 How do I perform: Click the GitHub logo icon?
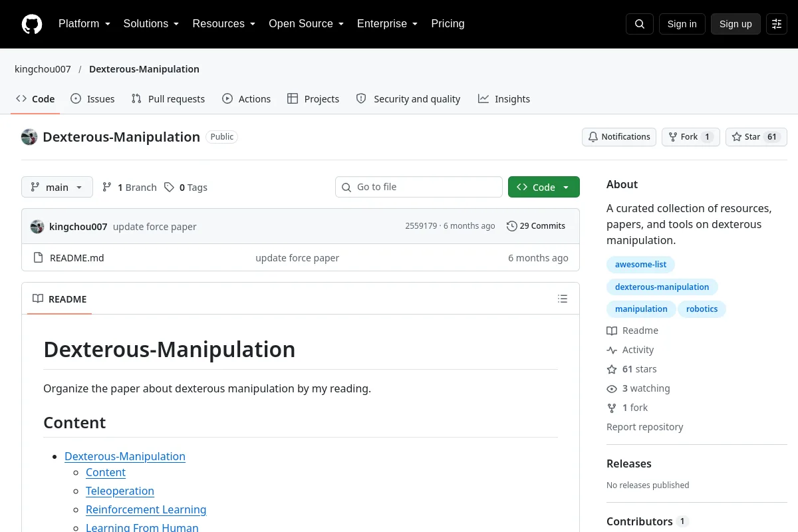[32, 24]
